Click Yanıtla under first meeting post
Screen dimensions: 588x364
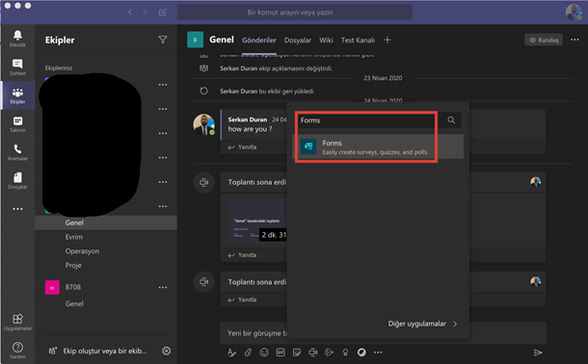(x=242, y=255)
